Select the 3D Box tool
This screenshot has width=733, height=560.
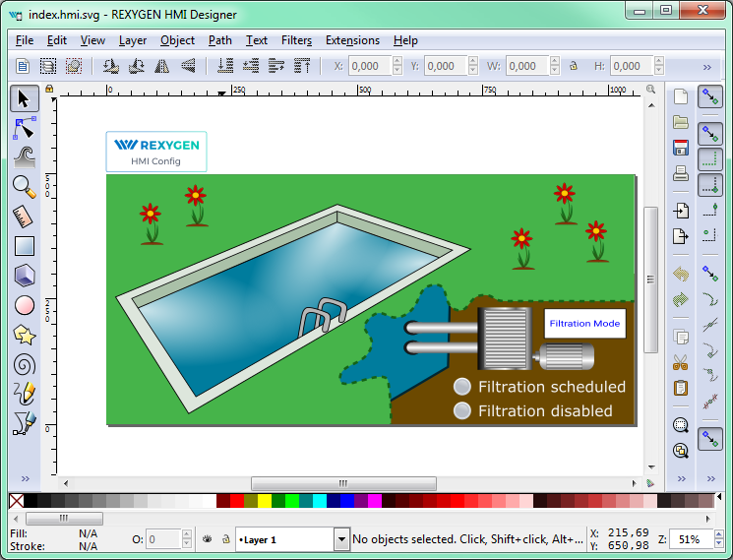coord(25,276)
